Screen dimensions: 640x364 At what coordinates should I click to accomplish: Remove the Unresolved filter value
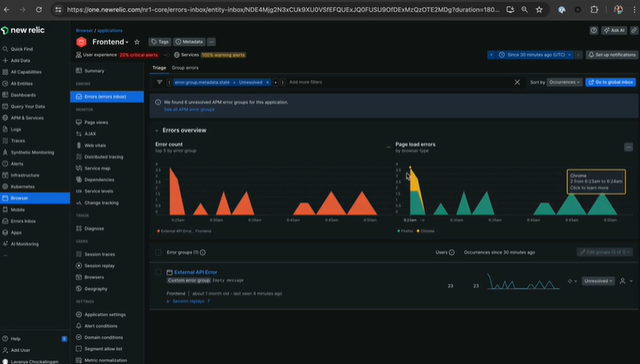(267, 83)
